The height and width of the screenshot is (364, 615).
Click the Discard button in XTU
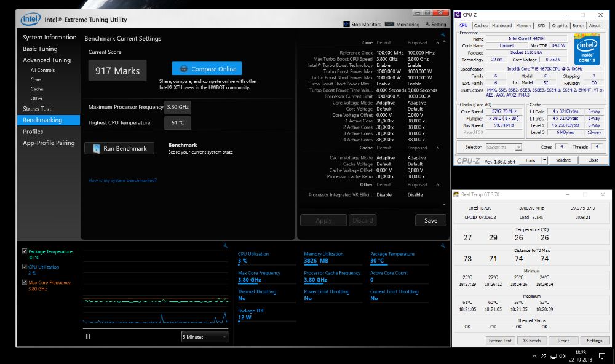pyautogui.click(x=362, y=221)
